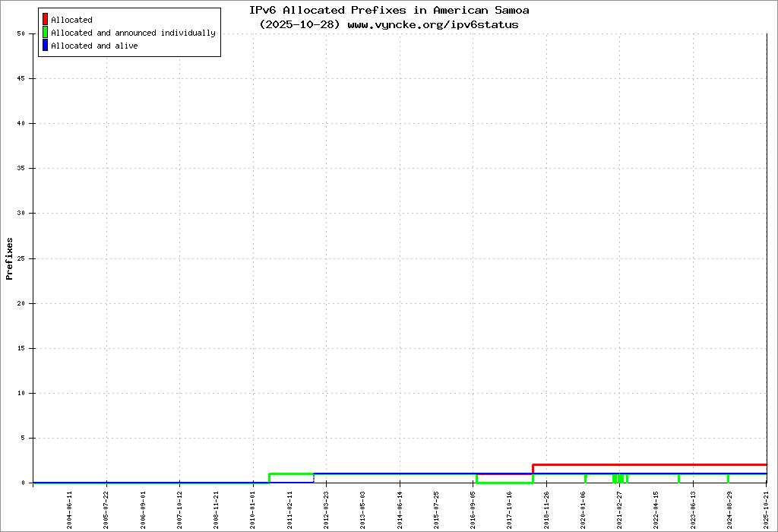778x532 pixels.
Task: Click the red Allocated legend swatch
Action: (x=46, y=20)
